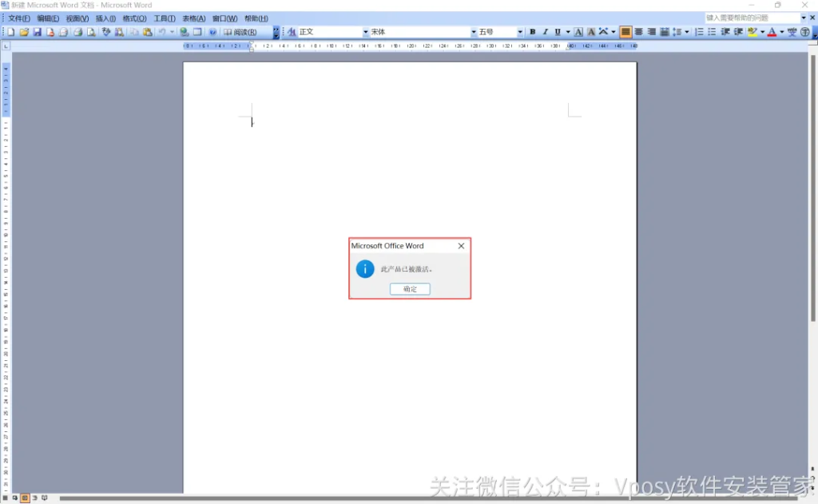Viewport: 818px width, 504px height.
Task: Toggle the Tables and Borders icon
Action: 197,32
